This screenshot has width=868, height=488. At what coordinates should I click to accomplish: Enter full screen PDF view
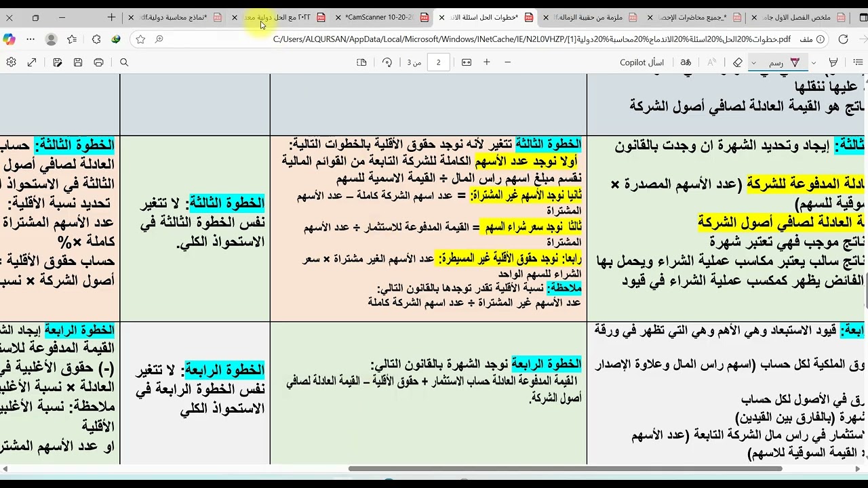32,62
